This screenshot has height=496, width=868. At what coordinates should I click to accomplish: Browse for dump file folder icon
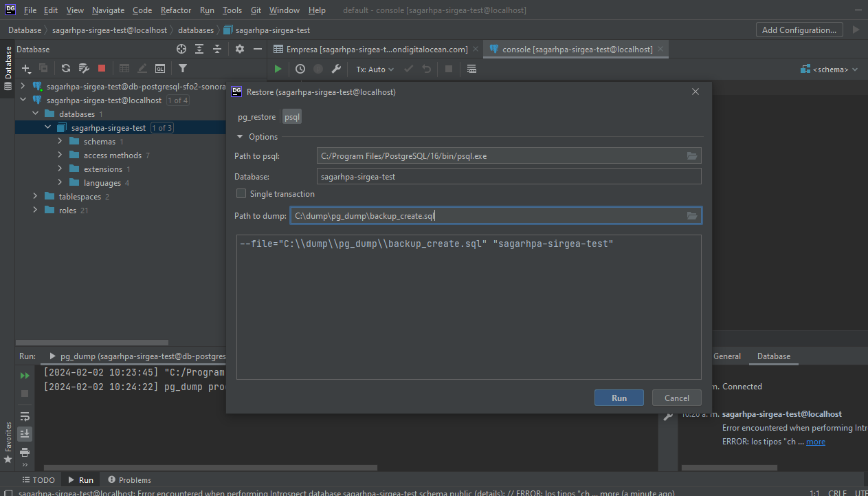pos(692,216)
